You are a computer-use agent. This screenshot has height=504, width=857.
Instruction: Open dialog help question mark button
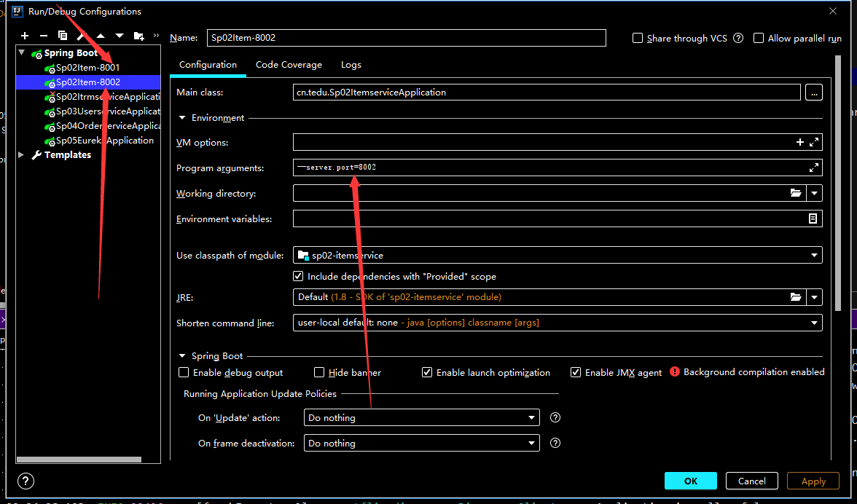26,481
